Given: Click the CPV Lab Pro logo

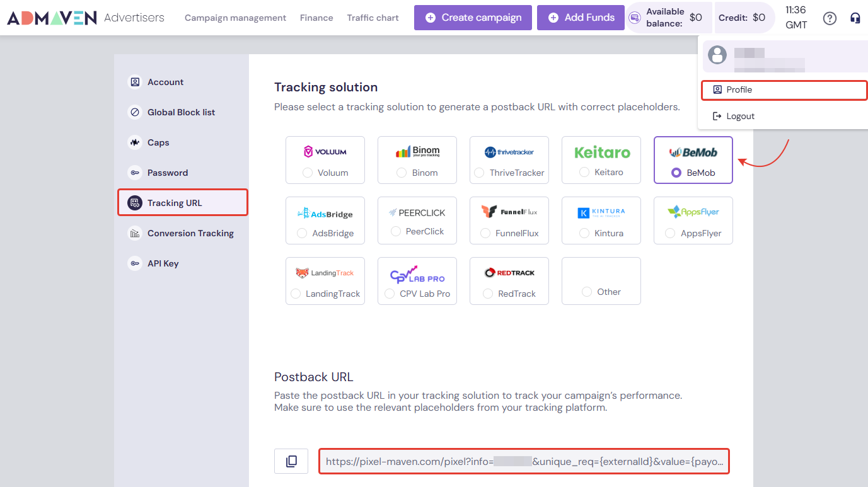Looking at the screenshot, I should [417, 275].
